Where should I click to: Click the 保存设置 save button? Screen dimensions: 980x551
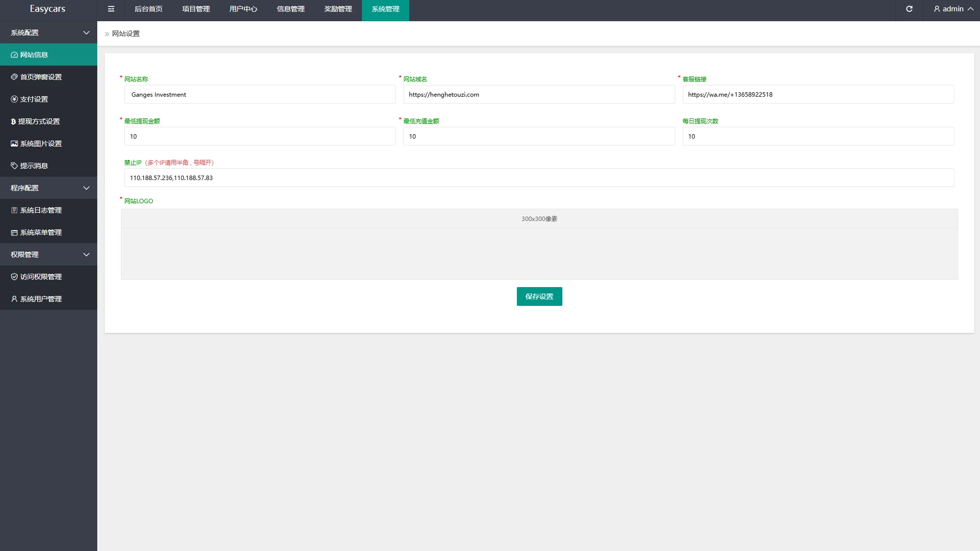[x=539, y=296]
